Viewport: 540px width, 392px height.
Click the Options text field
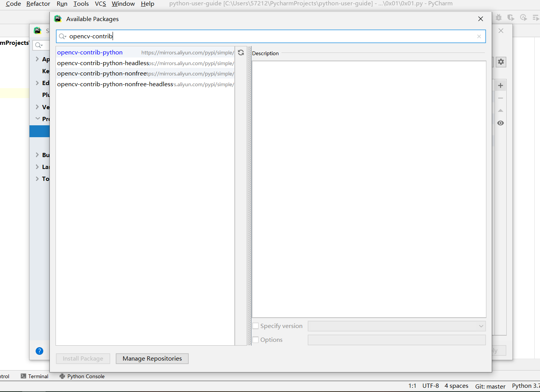(x=397, y=340)
